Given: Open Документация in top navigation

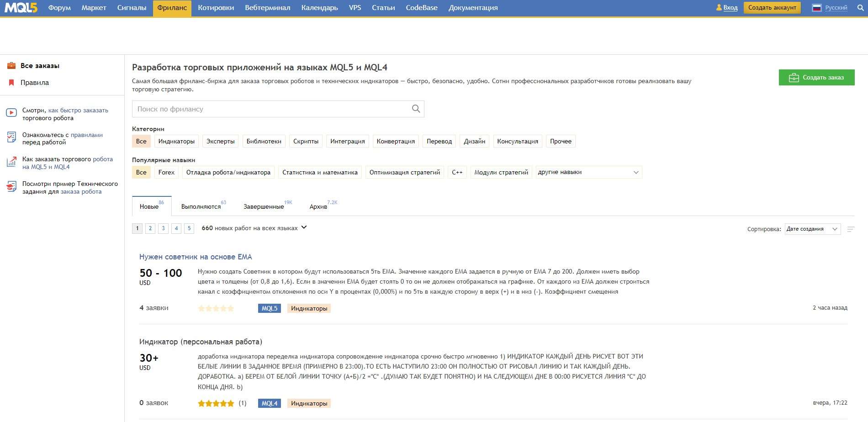Looking at the screenshot, I should pyautogui.click(x=473, y=8).
